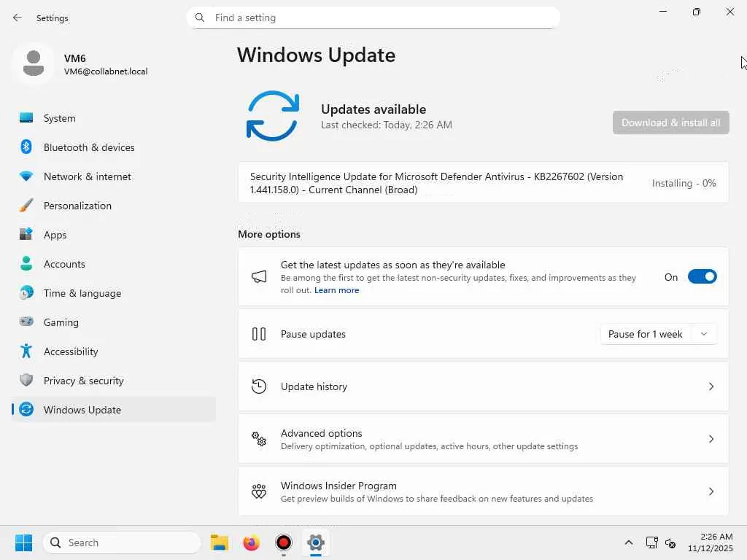Viewport: 747px width, 560px height.
Task: Open File Explorer from the taskbar
Action: [220, 542]
